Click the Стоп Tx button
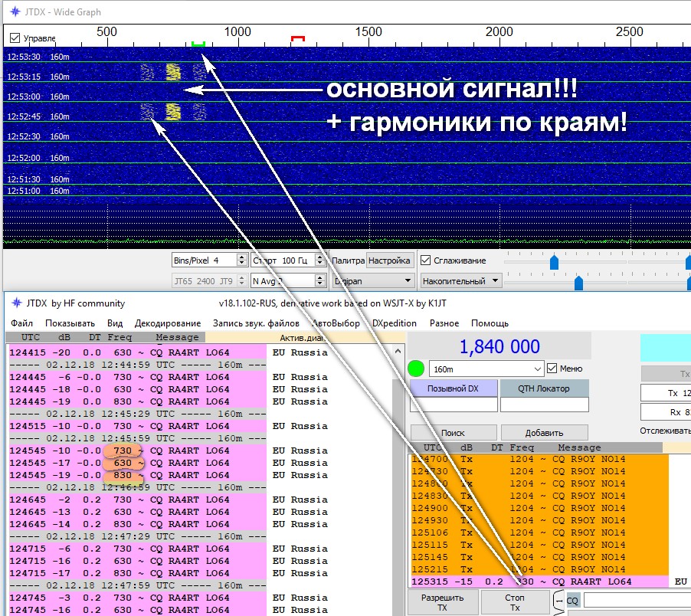 tap(514, 602)
